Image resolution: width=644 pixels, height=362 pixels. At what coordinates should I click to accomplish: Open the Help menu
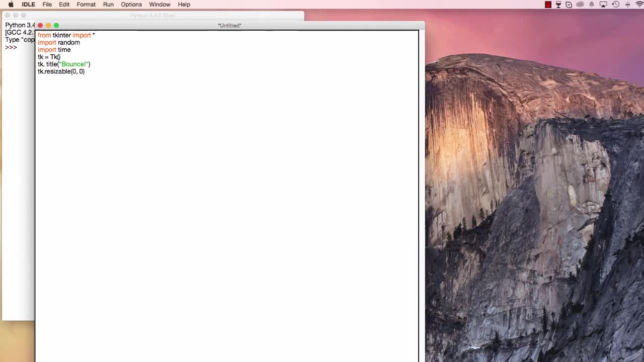pos(184,5)
